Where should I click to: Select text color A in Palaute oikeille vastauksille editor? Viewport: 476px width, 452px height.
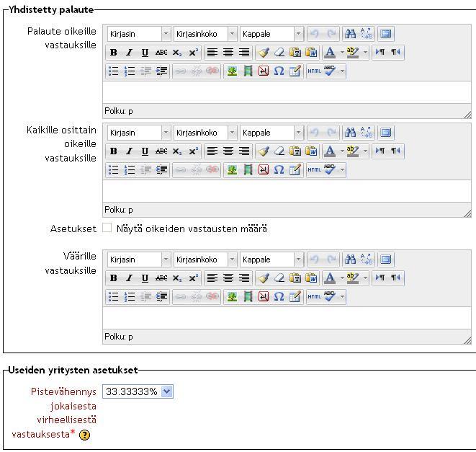coord(330,53)
